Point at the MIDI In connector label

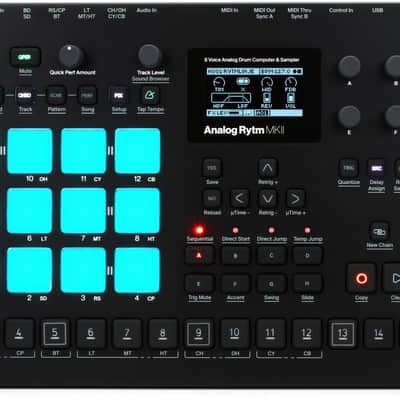(229, 10)
